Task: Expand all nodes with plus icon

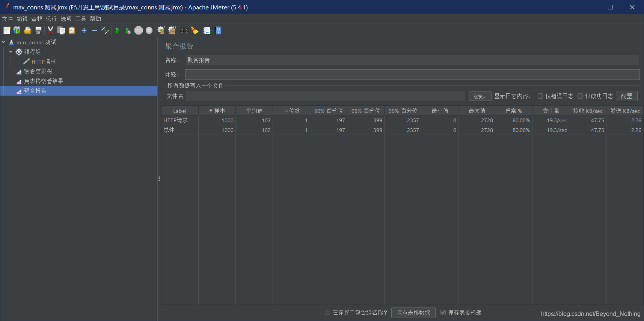Action: pos(84,30)
